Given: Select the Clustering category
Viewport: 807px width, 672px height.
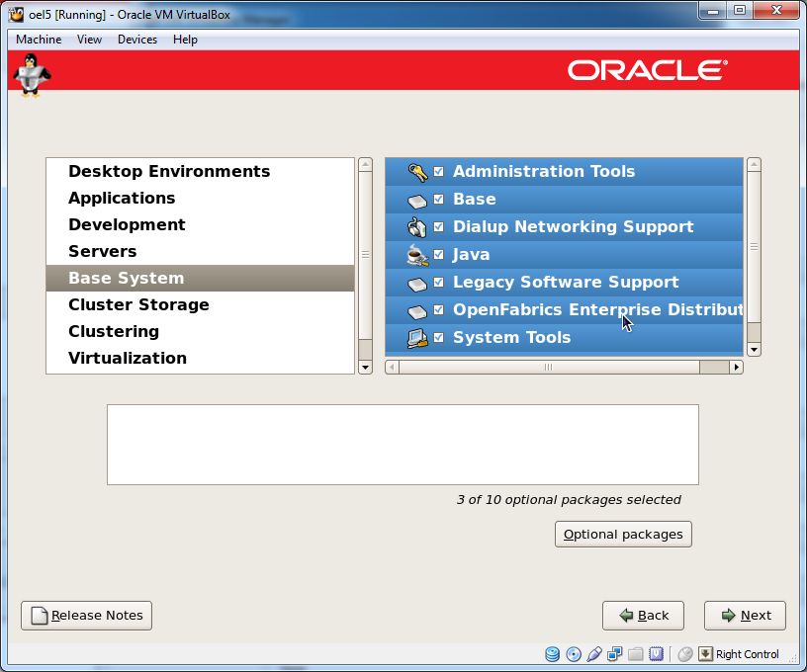Looking at the screenshot, I should (200, 332).
